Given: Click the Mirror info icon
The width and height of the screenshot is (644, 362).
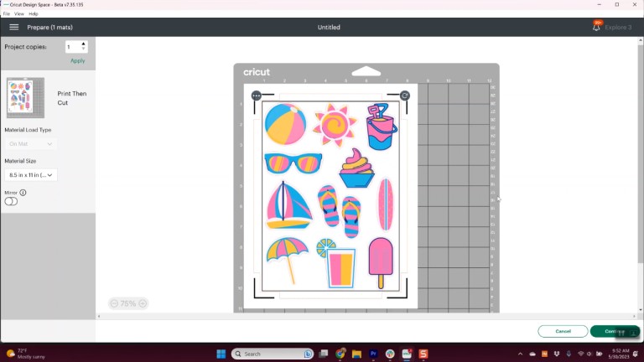Looking at the screenshot, I should click(x=23, y=193).
